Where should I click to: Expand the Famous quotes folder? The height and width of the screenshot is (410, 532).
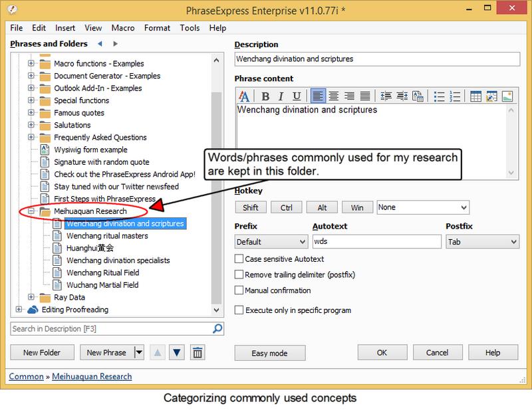point(31,112)
